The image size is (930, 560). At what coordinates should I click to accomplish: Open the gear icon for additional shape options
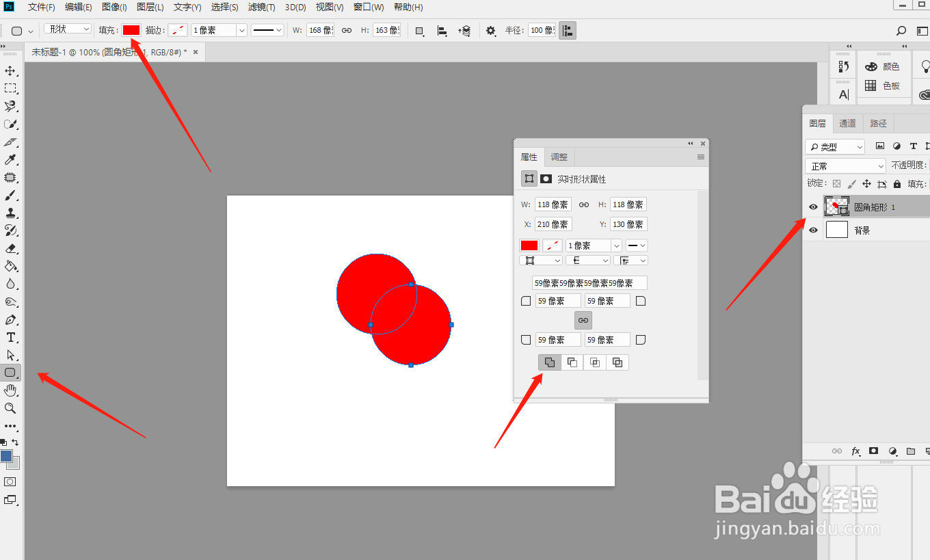tap(490, 30)
